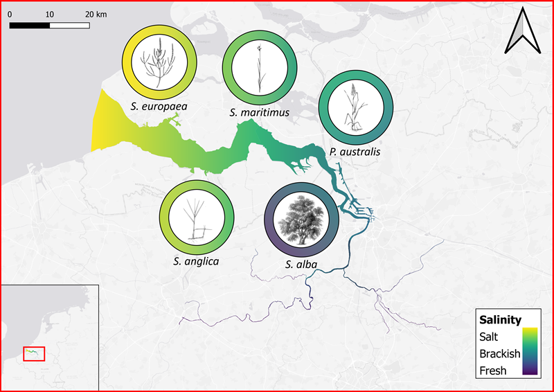This screenshot has height=392, width=554.
Task: Click the Fresh legend label
Action: [493, 371]
